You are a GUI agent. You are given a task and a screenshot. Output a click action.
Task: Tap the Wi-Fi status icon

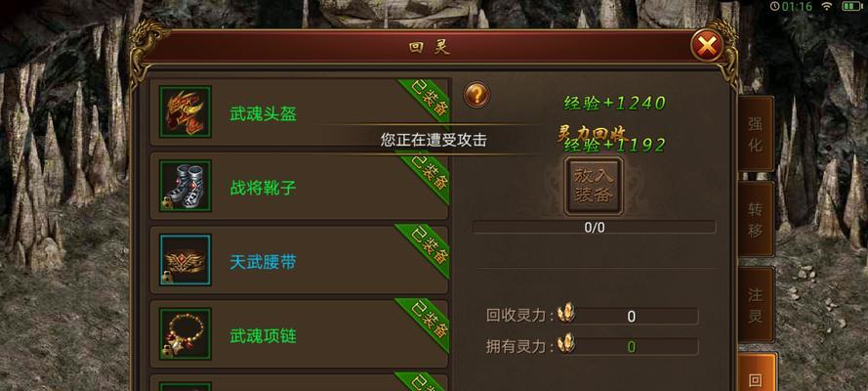[x=827, y=7]
